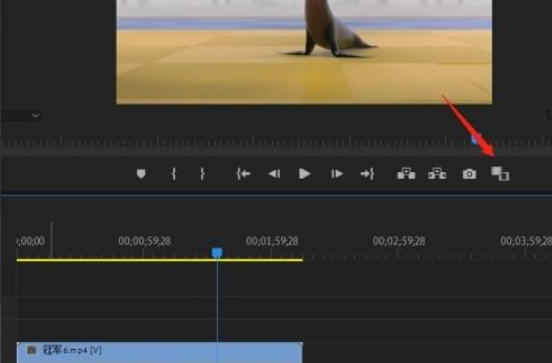552x363 pixels.
Task: Click the yellow render bar over the clip
Action: tap(159, 260)
